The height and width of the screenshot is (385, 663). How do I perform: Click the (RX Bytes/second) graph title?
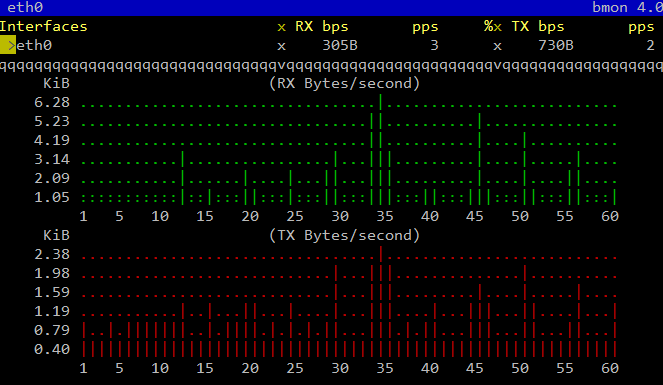pyautogui.click(x=345, y=83)
